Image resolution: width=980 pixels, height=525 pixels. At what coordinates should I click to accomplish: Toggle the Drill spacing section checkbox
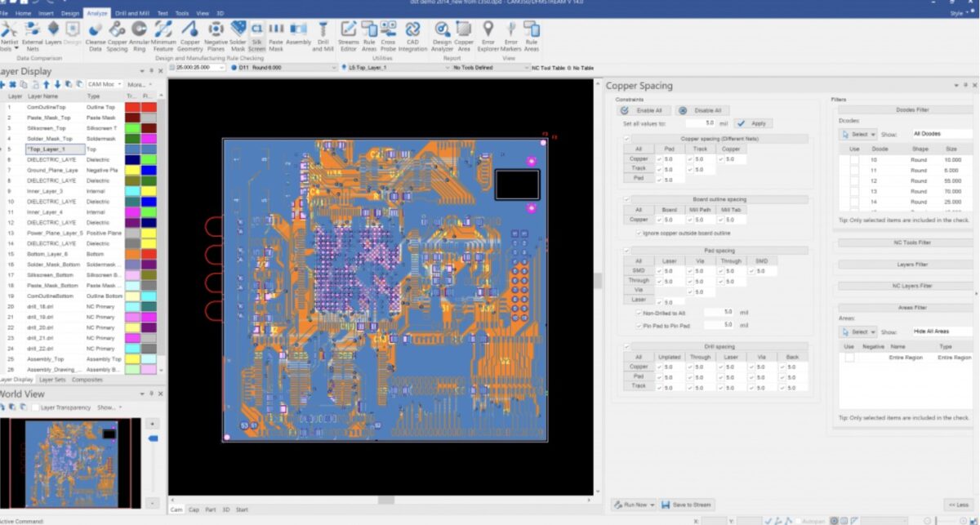tap(627, 346)
